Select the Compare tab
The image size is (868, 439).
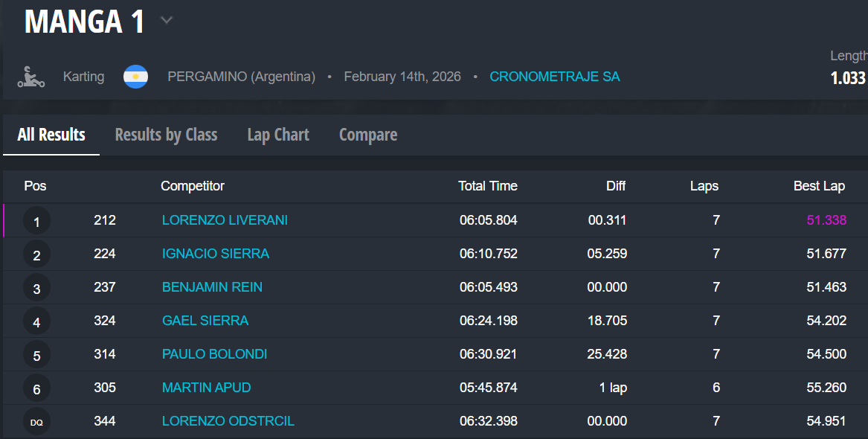point(368,135)
